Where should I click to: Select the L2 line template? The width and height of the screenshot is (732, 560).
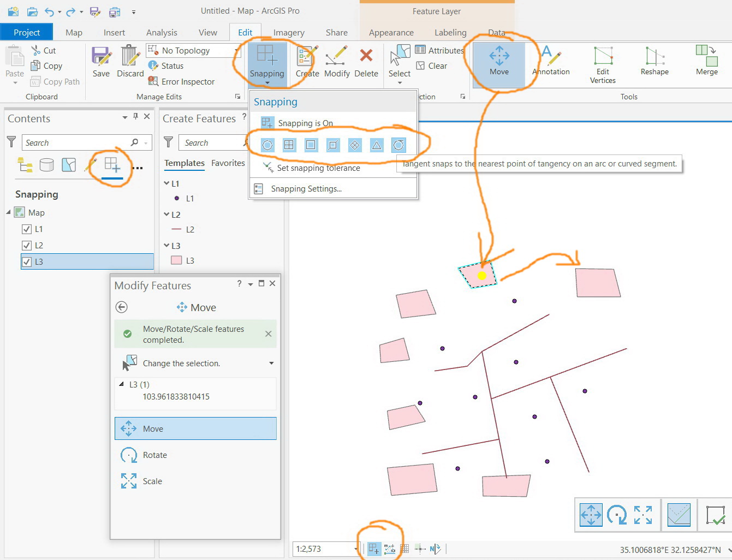point(183,229)
